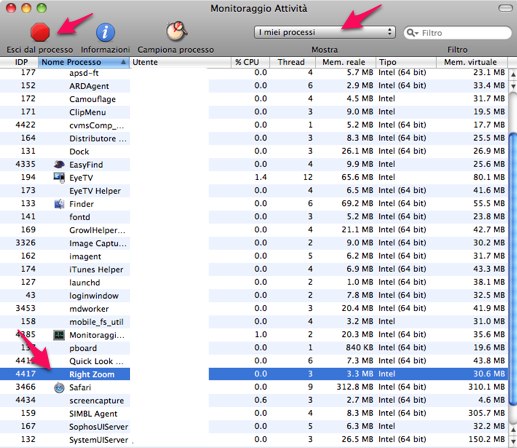Select the Distributore ... process row
The width and height of the screenshot is (517, 448).
tap(253, 138)
